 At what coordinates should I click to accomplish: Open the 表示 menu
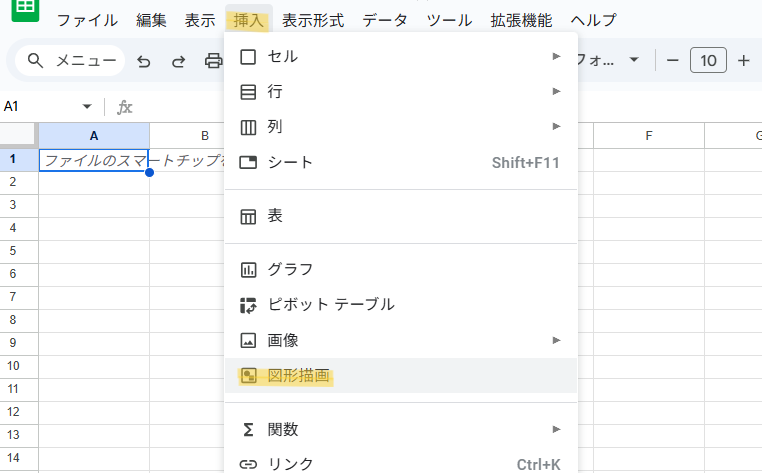click(x=200, y=20)
